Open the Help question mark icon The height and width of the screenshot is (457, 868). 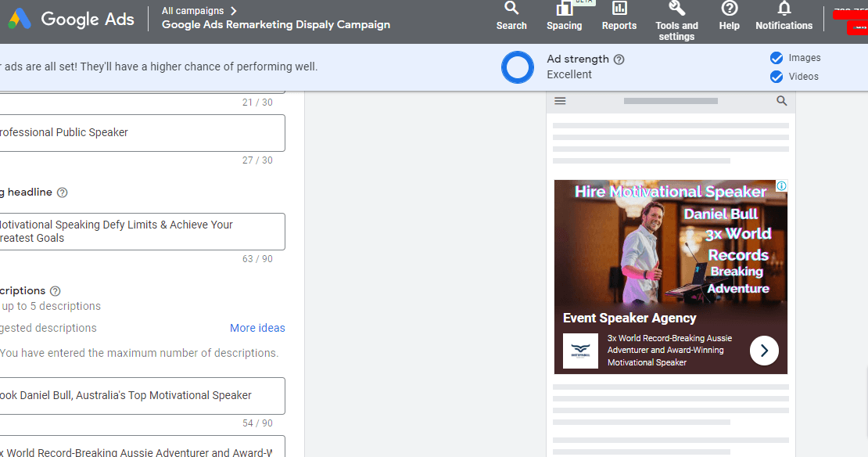click(729, 9)
